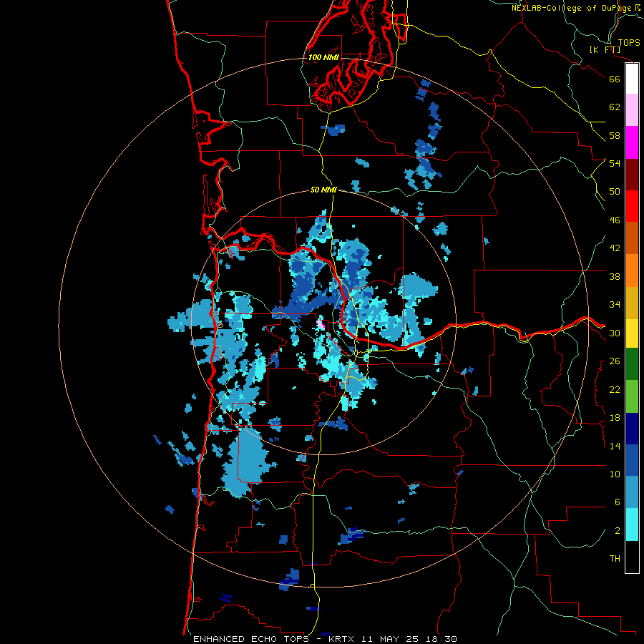This screenshot has width=644, height=644.
Task: Click the "100 NMI" range ring label
Action: (323, 57)
